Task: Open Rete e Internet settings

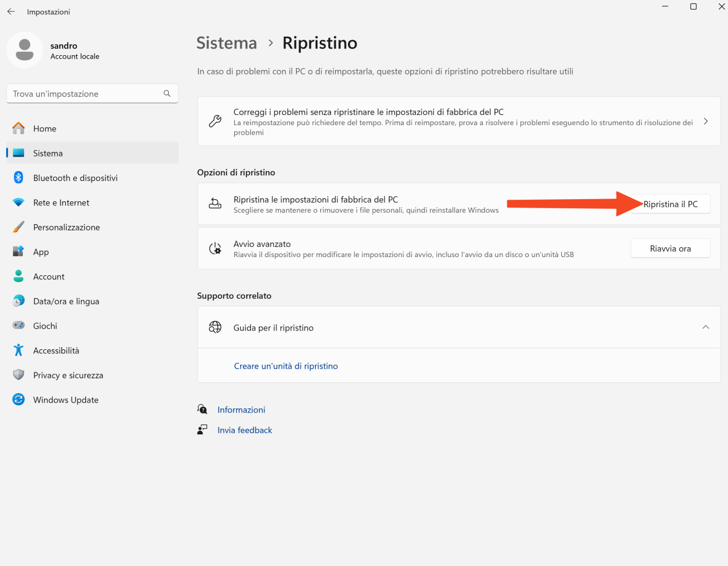Action: click(x=92, y=203)
